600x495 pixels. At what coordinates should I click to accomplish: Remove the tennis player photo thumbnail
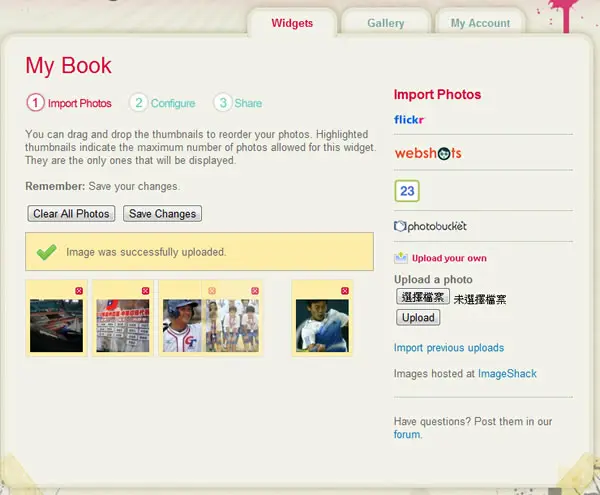pos(345,291)
